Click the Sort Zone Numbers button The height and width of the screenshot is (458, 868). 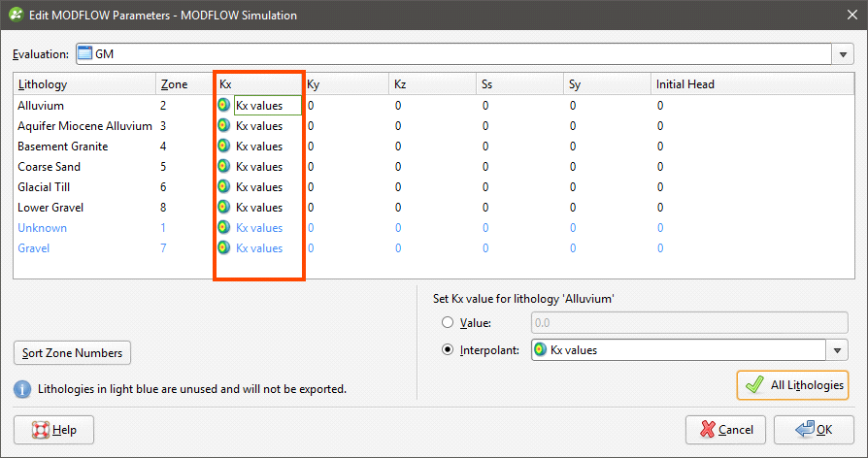pos(73,353)
